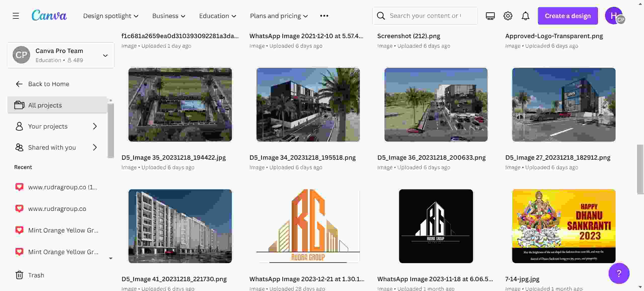Open the Plans and pricing dropdown
This screenshot has width=644, height=291.
(x=279, y=16)
